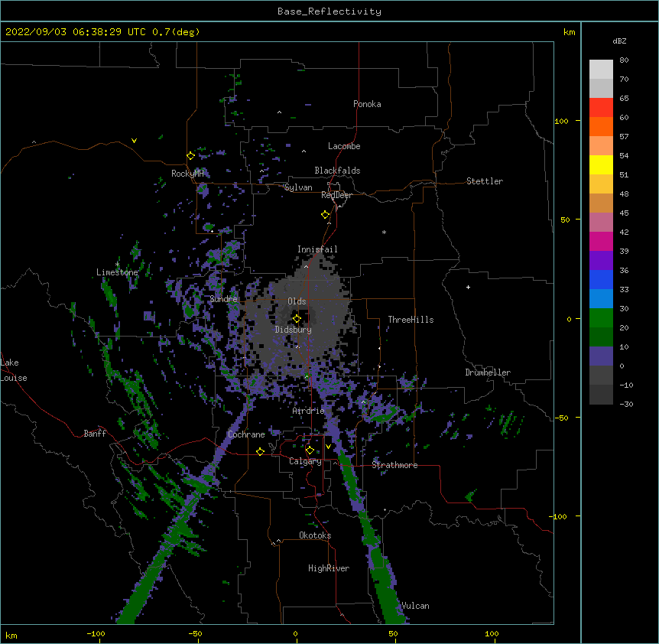The width and height of the screenshot is (659, 644).
Task: Click the yellow diamond marker below RedDeer
Action: tap(326, 215)
